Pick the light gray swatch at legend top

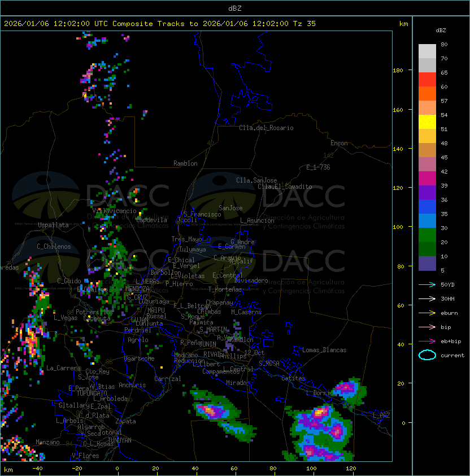point(427,51)
